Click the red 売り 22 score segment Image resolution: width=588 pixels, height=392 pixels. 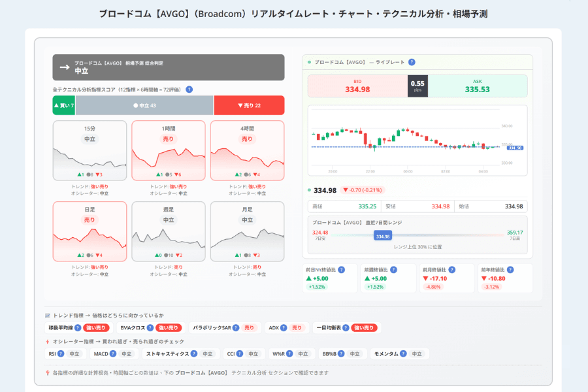point(250,105)
